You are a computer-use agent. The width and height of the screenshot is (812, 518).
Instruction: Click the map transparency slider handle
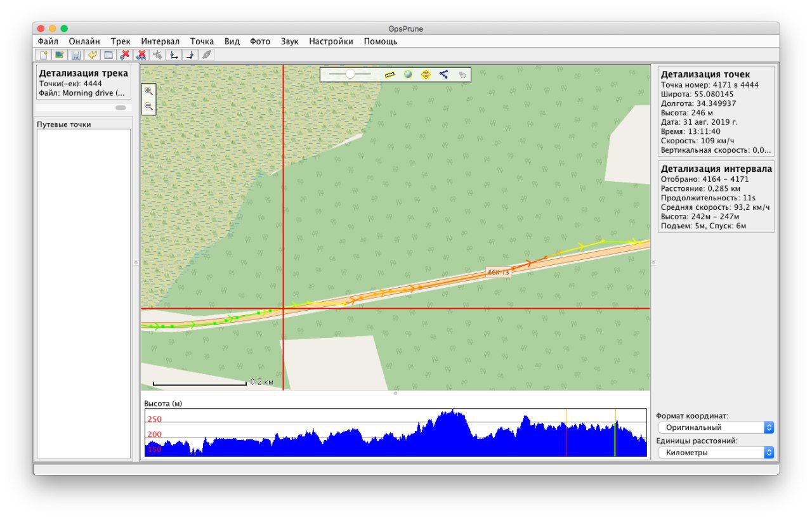350,74
